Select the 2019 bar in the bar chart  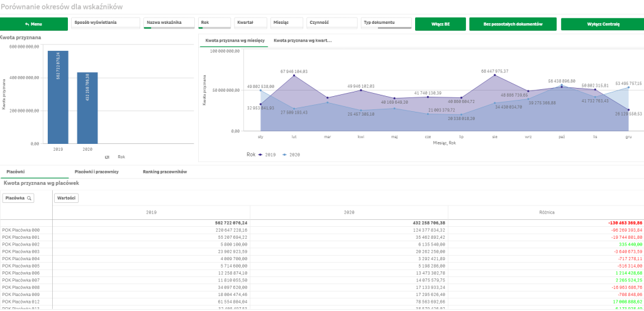tap(58, 97)
